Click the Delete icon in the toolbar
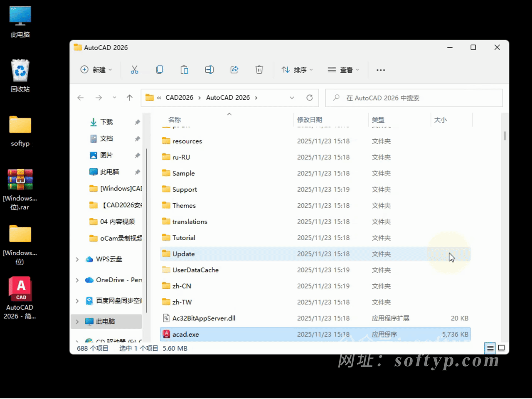The height and width of the screenshot is (399, 532). (259, 69)
